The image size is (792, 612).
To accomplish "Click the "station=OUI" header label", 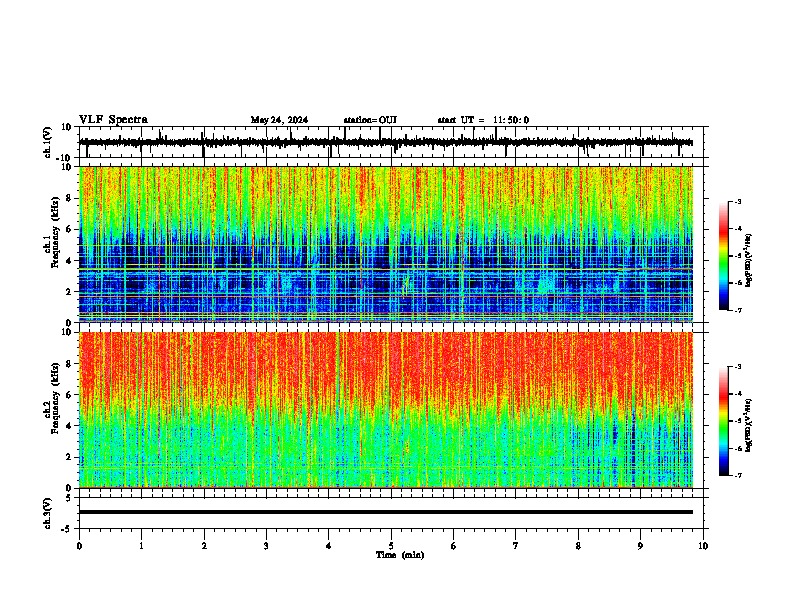I will [x=370, y=120].
